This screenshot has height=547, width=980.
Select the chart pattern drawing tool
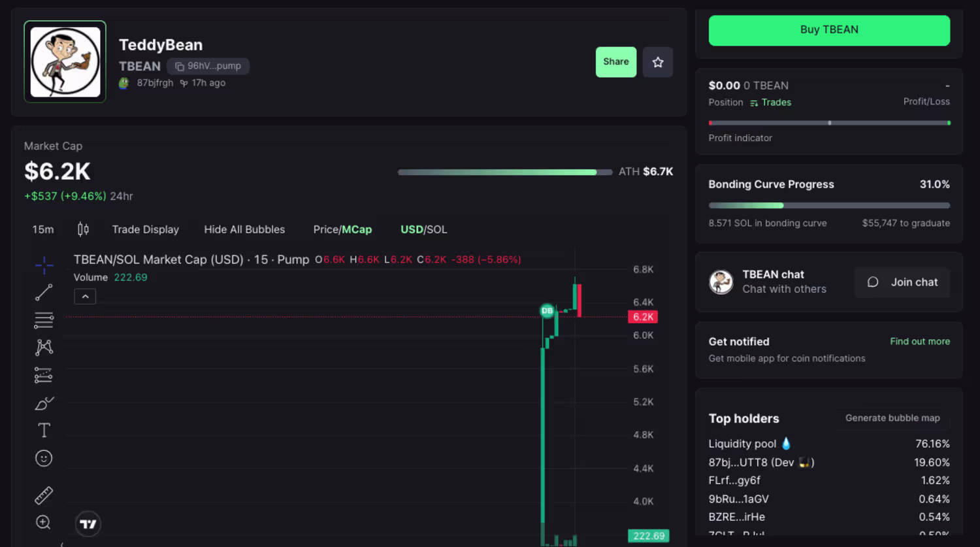(x=44, y=347)
